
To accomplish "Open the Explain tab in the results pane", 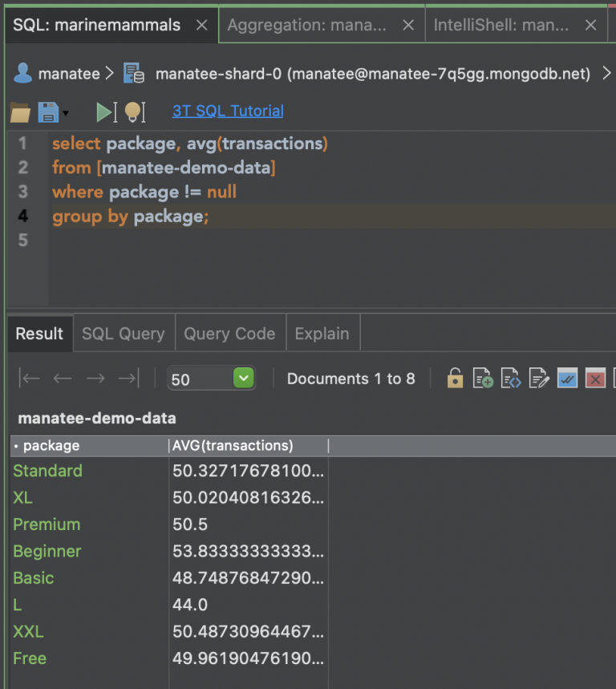I will point(322,332).
